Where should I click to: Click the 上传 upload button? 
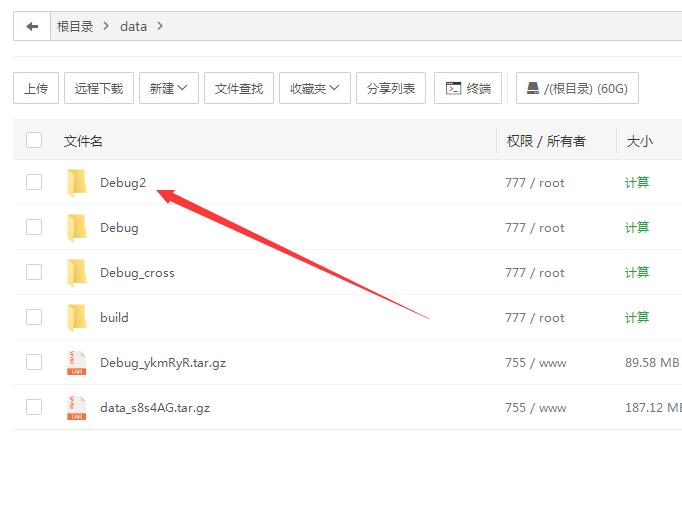click(x=36, y=88)
